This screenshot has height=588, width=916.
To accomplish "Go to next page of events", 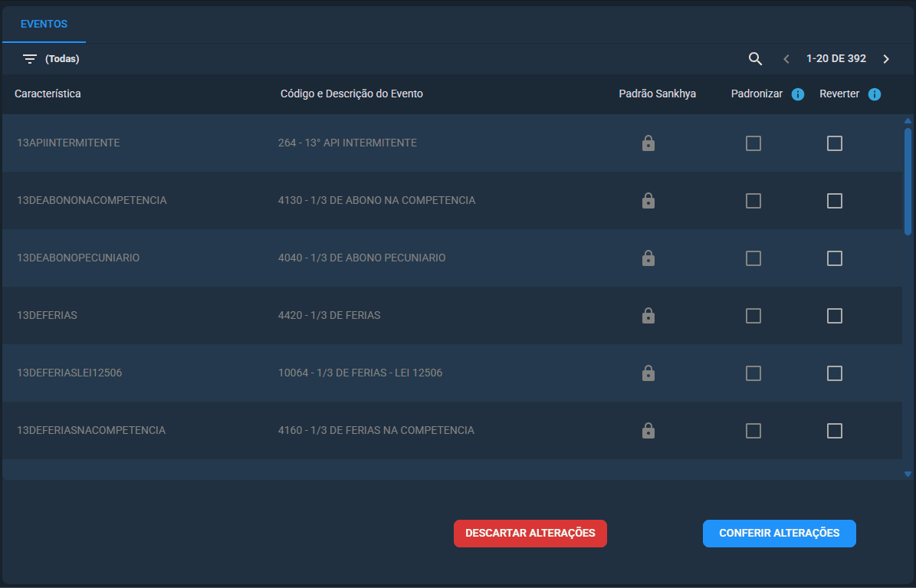I will (x=886, y=59).
